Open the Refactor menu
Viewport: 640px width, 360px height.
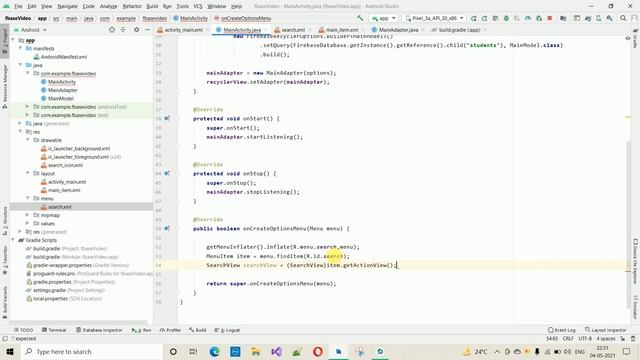click(x=132, y=6)
